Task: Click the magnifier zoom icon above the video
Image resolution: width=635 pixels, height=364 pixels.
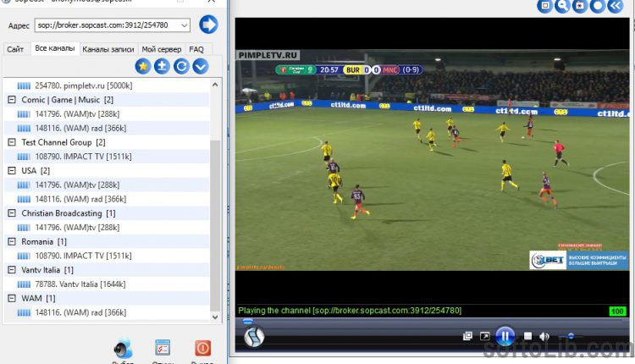Action: coord(562,6)
